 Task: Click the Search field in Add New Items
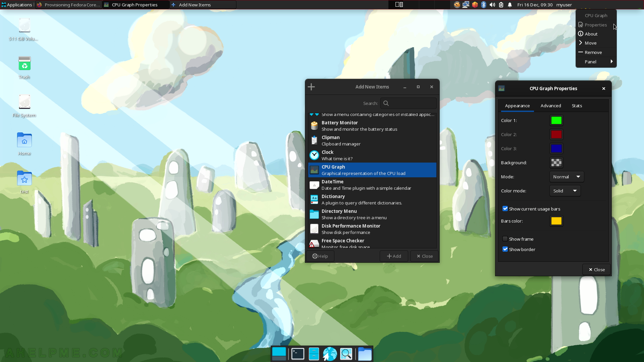pyautogui.click(x=408, y=103)
